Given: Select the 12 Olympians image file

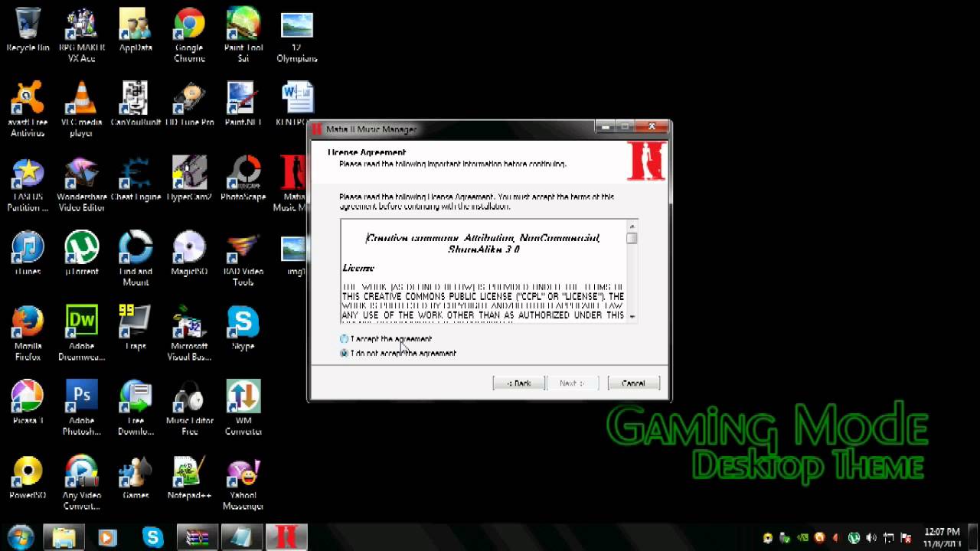Looking at the screenshot, I should [x=297, y=35].
